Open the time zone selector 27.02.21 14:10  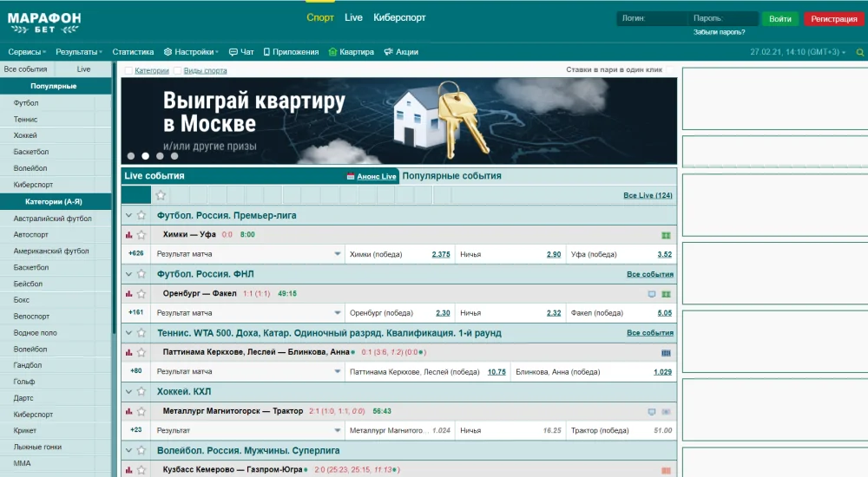(798, 52)
